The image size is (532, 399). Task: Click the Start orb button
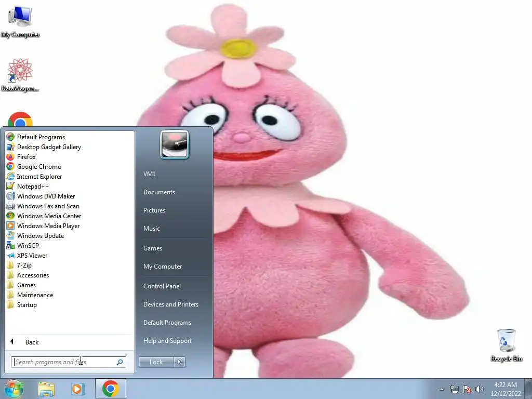pos(14,389)
